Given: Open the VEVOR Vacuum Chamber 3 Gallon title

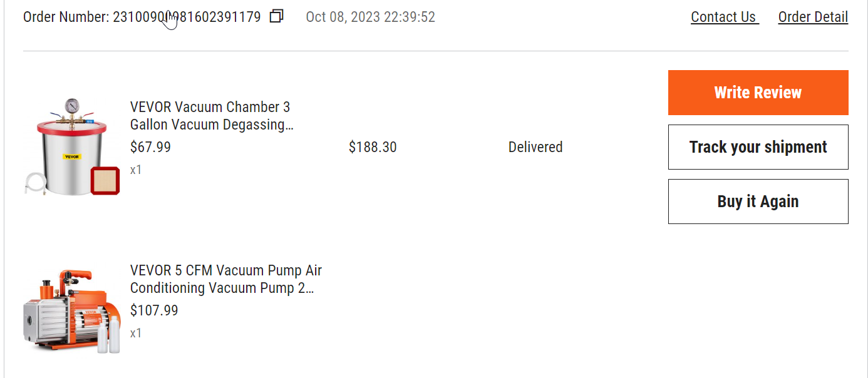Looking at the screenshot, I should coord(212,116).
